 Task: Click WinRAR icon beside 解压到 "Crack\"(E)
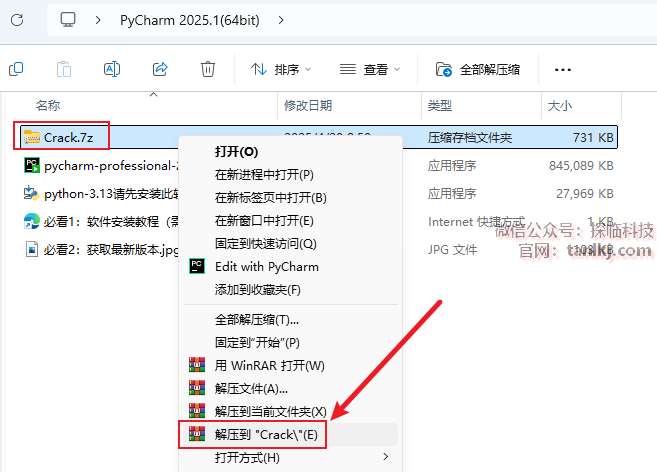coord(197,434)
